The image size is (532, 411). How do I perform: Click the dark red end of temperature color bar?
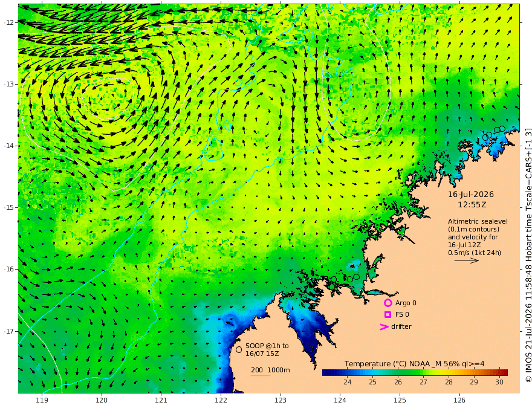pyautogui.click(x=505, y=372)
